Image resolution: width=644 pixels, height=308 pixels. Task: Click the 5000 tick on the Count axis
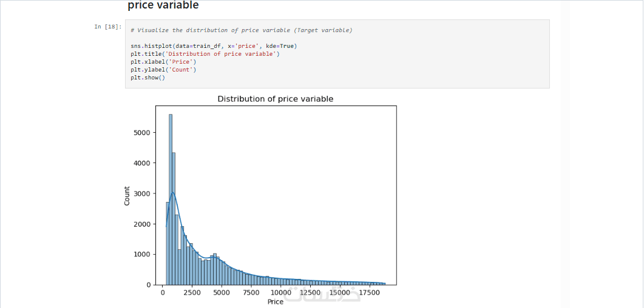click(x=143, y=132)
